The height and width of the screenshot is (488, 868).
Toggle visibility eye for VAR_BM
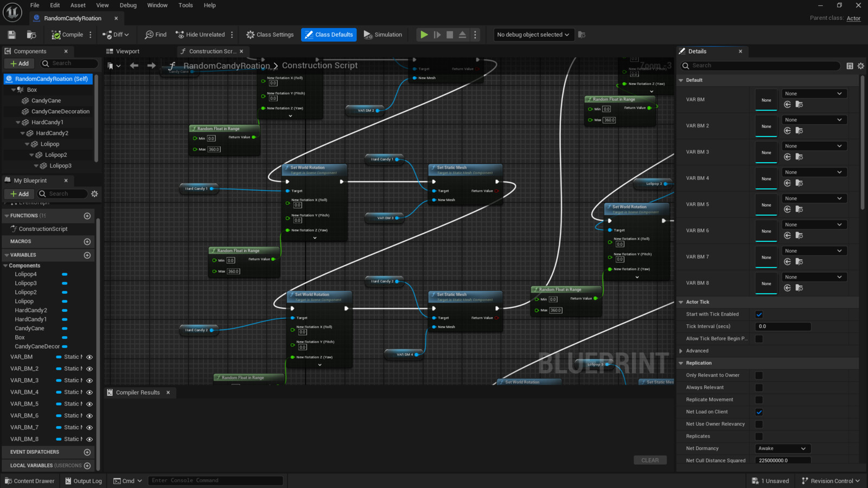point(90,357)
